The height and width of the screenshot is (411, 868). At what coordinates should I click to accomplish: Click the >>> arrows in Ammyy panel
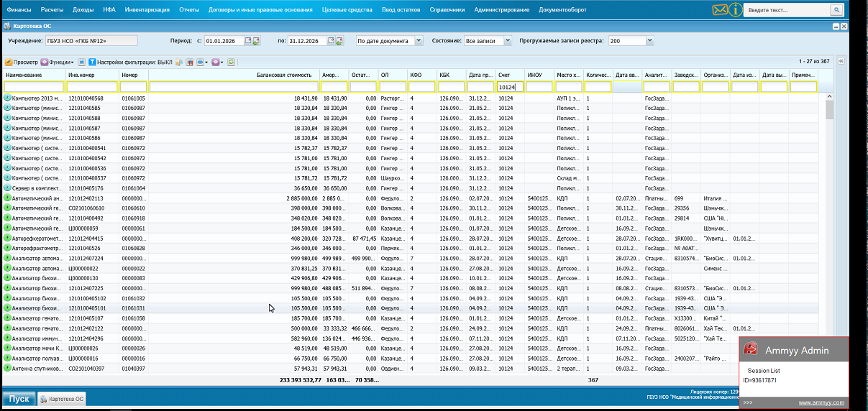click(748, 403)
